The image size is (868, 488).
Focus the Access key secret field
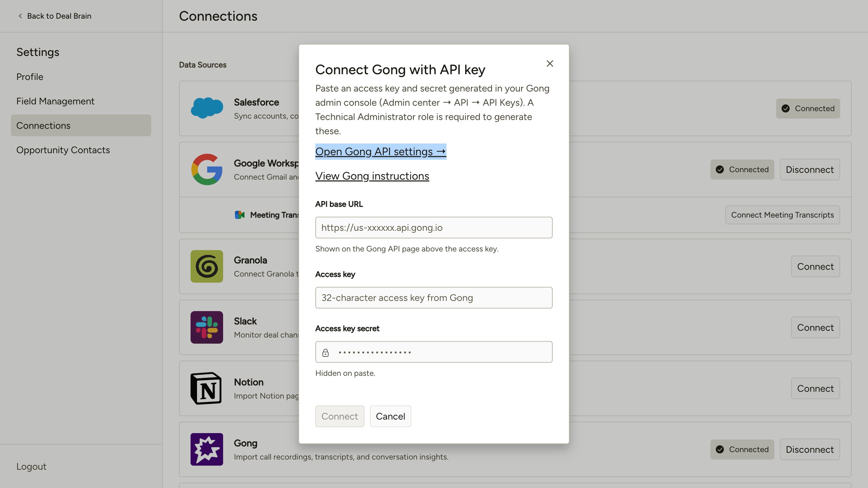pyautogui.click(x=434, y=352)
